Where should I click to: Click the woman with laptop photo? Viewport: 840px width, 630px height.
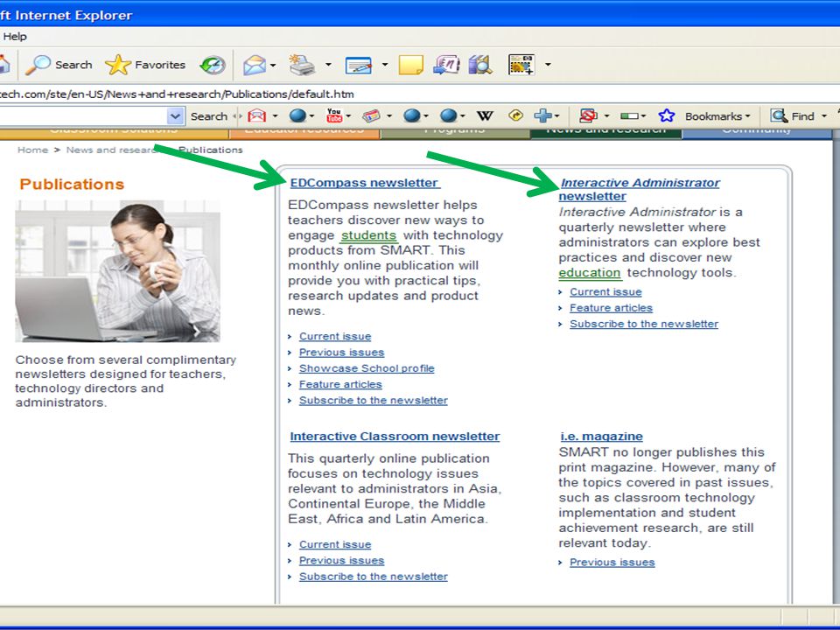pyautogui.click(x=117, y=271)
